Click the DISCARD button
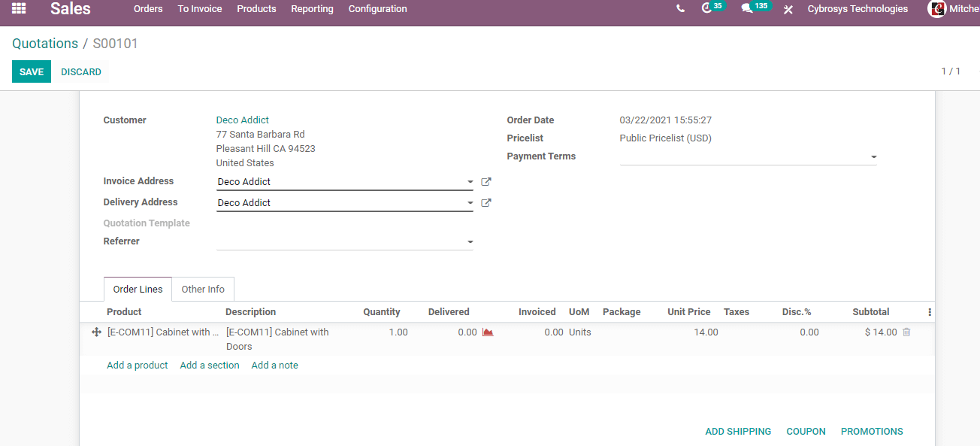This screenshot has width=980, height=446. pos(81,71)
